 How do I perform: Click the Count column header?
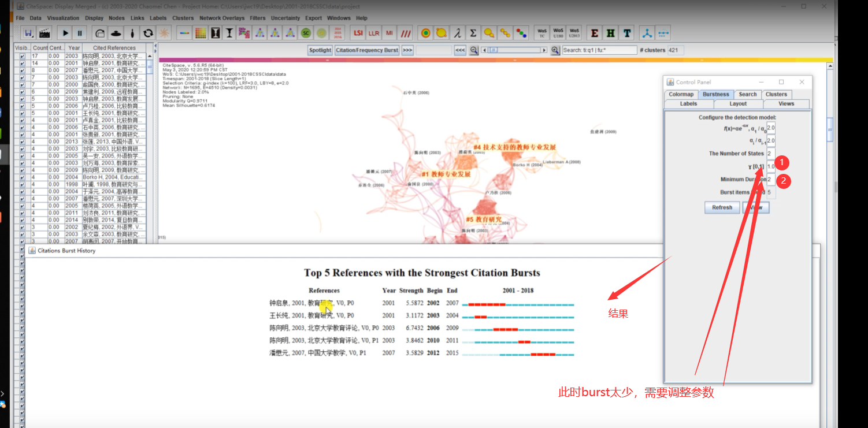[40, 48]
